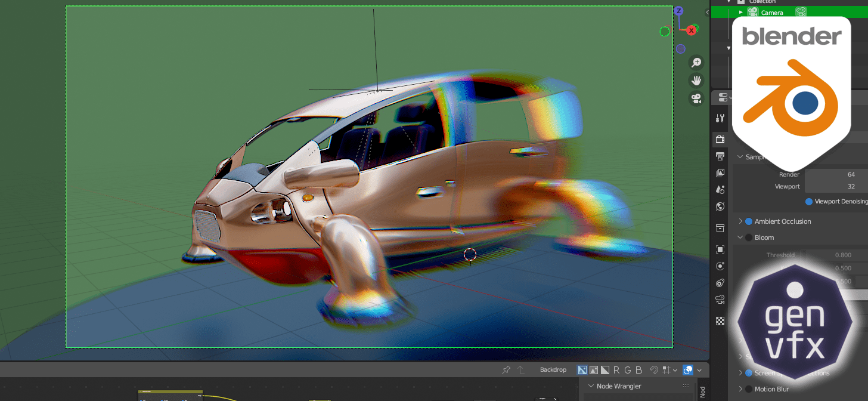The height and width of the screenshot is (401, 868).
Task: Select the Alpha backdrop channel icon
Action: point(605,370)
